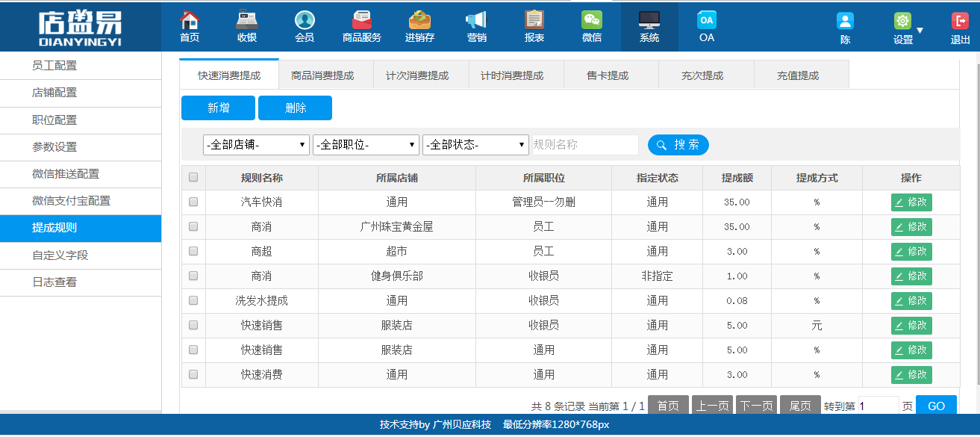Open 店铺配置 in sidebar

81,93
